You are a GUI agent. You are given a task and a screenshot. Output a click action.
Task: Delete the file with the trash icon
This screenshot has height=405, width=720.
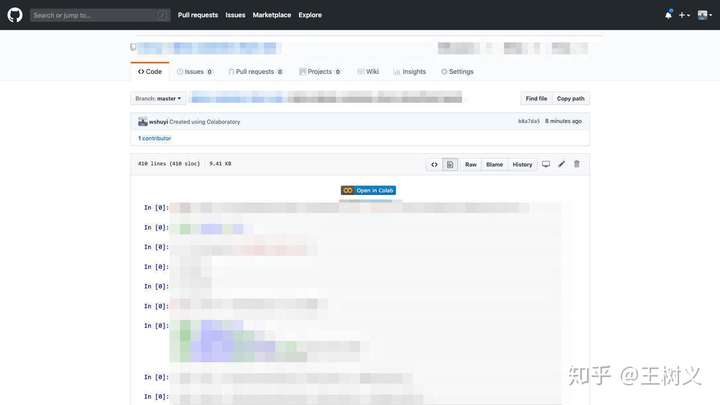pos(577,164)
